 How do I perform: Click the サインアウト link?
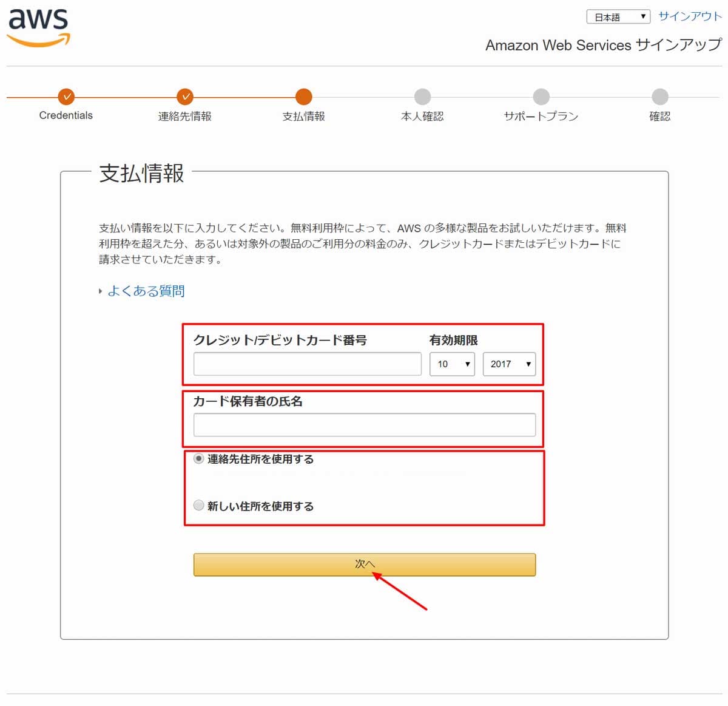tap(689, 16)
